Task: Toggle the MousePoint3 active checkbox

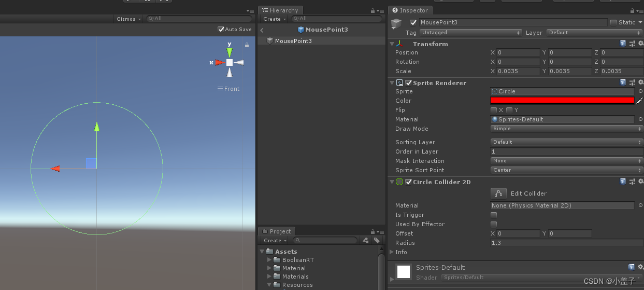Action: tap(413, 22)
